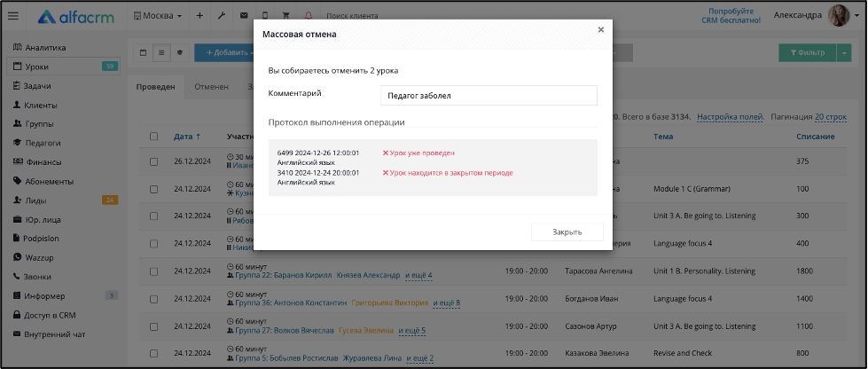The image size is (868, 369).
Task: Expand the Москва branch dropdown
Action: (x=158, y=16)
